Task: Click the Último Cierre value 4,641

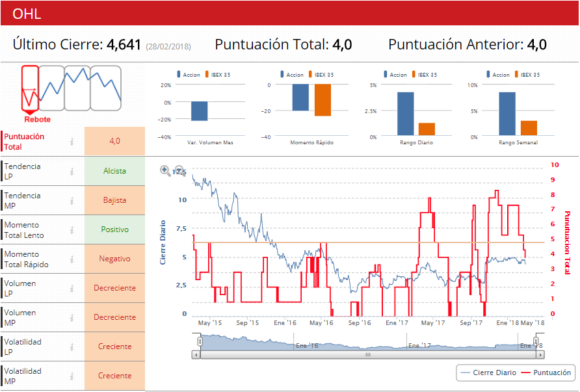Action: click(x=124, y=45)
